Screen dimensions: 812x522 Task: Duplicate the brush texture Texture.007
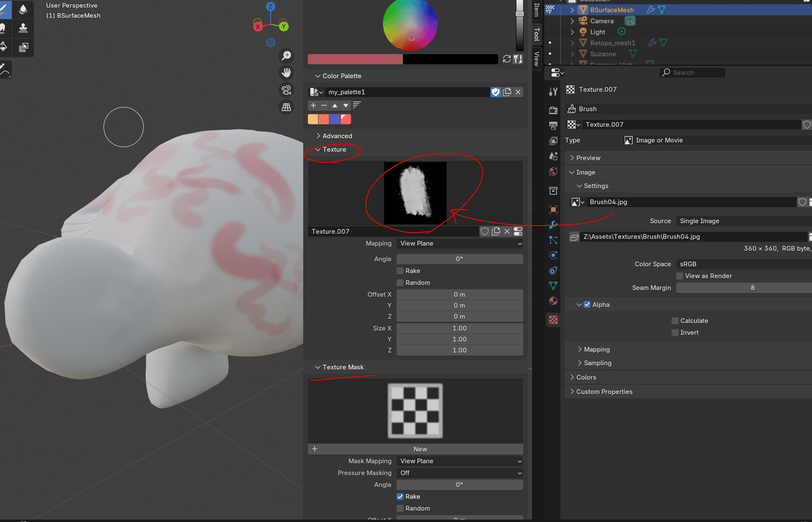click(x=496, y=231)
